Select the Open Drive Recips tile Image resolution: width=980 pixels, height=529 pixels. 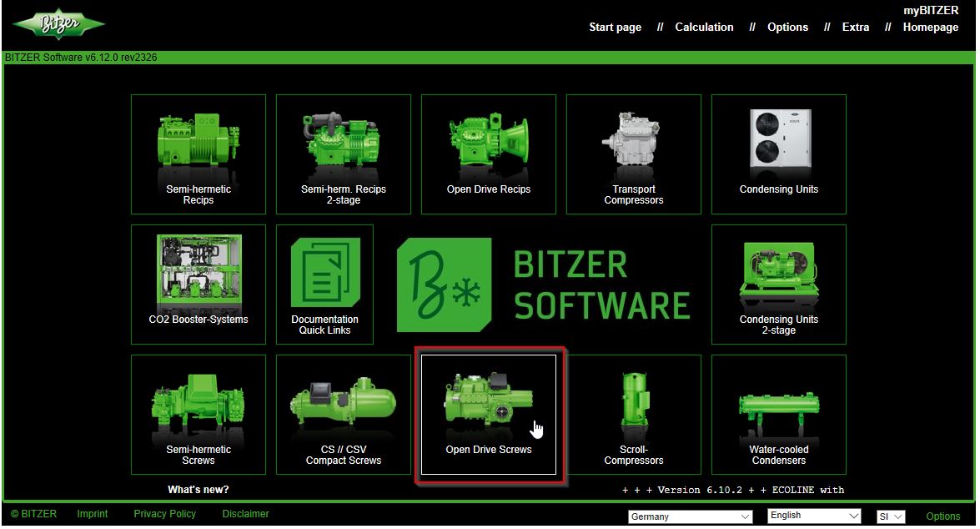click(488, 154)
